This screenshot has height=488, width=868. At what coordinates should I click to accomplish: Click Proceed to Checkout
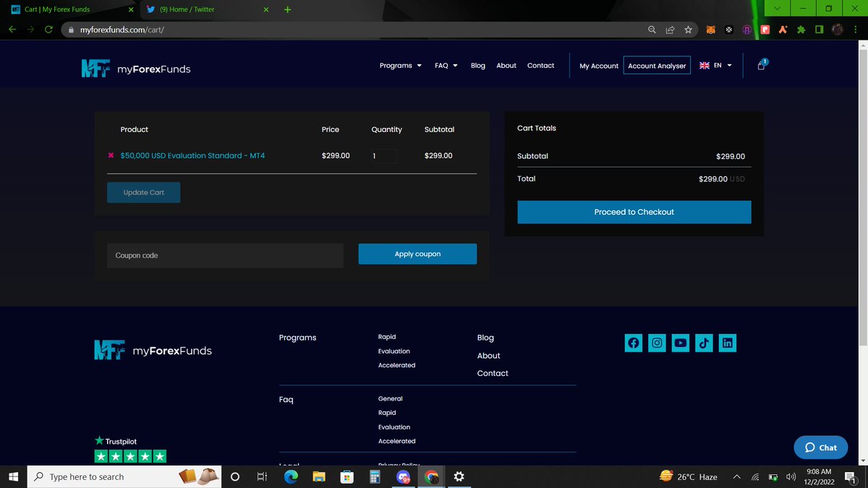point(634,212)
